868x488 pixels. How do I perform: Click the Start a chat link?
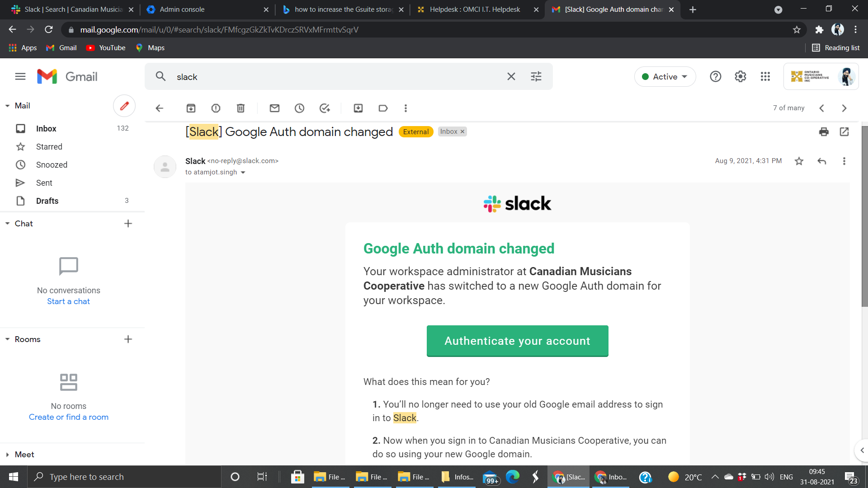pos(68,301)
